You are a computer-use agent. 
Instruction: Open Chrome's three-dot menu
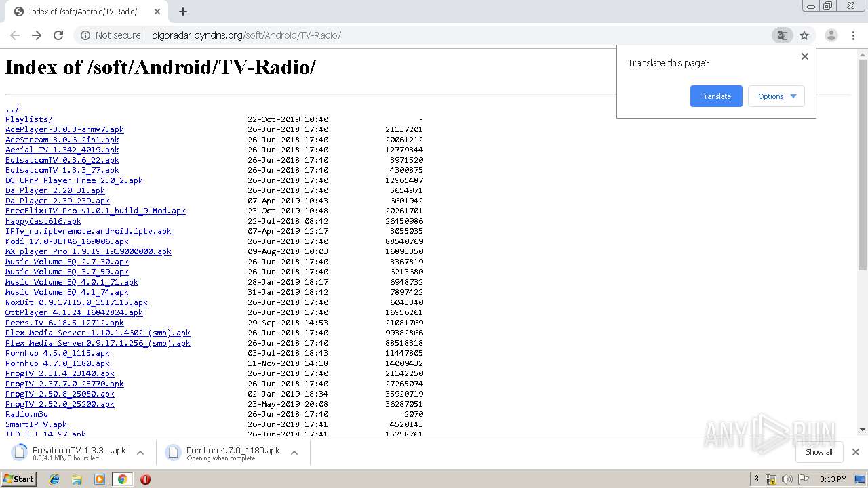point(853,35)
